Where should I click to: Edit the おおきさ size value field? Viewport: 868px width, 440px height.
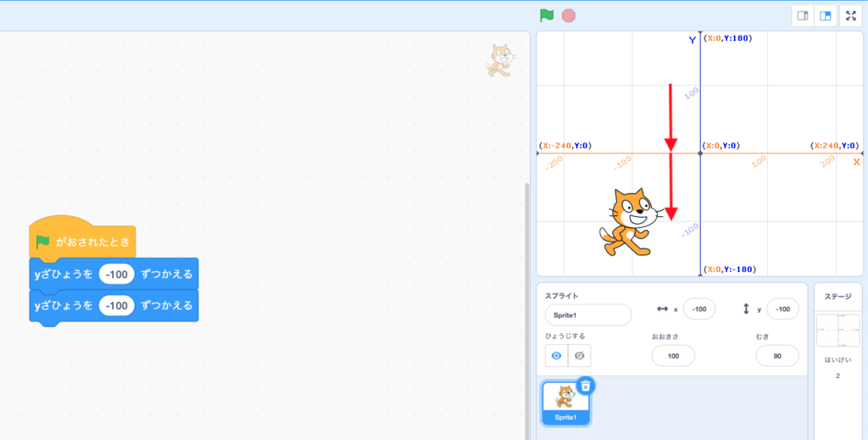click(x=673, y=356)
